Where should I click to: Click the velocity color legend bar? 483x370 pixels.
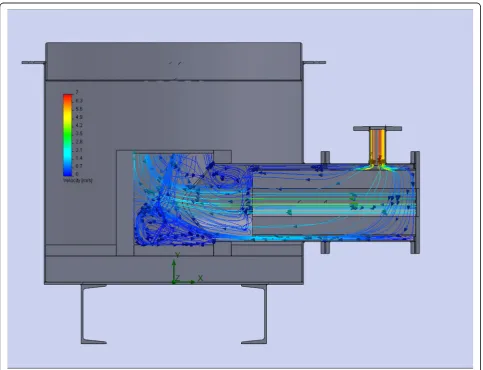click(x=68, y=135)
